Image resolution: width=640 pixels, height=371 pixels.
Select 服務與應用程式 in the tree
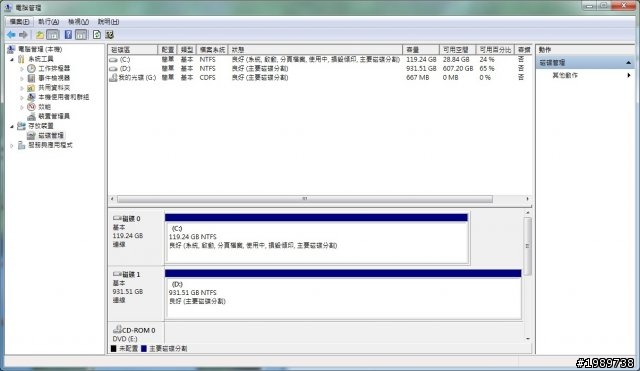(50, 145)
